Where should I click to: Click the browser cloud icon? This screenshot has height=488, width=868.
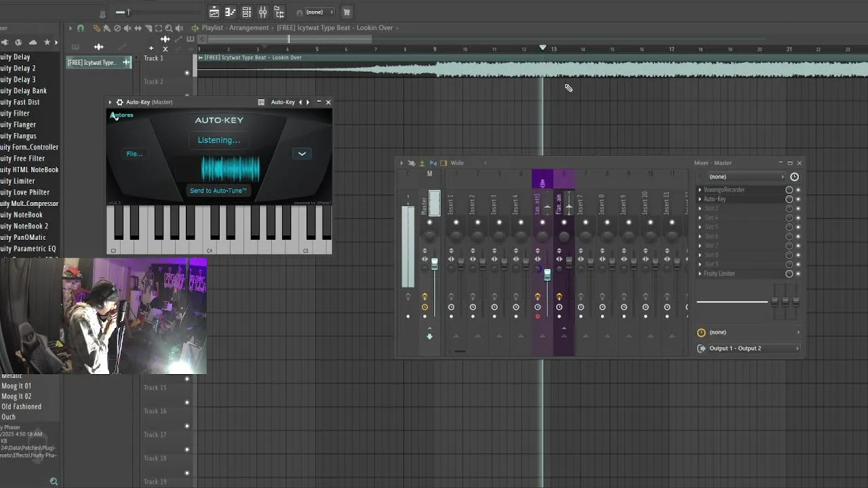[x=33, y=42]
